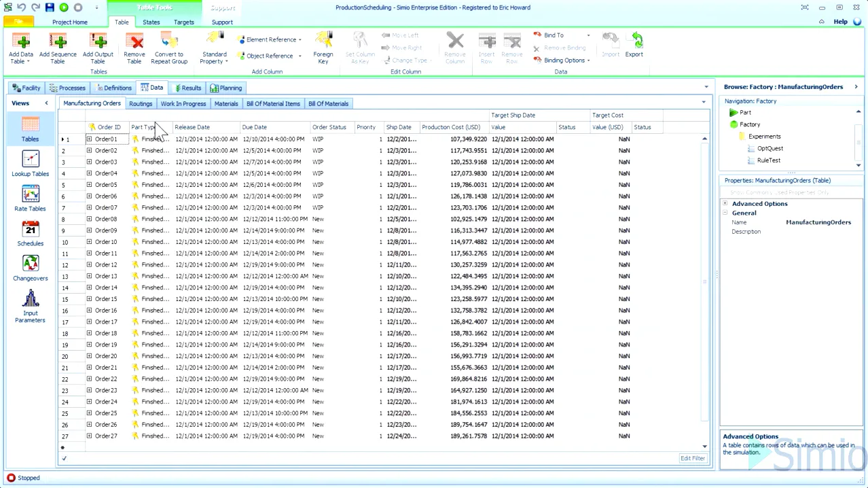The width and height of the screenshot is (868, 488).
Task: Click the Redo arrow in quick access toolbar
Action: click(x=36, y=7)
